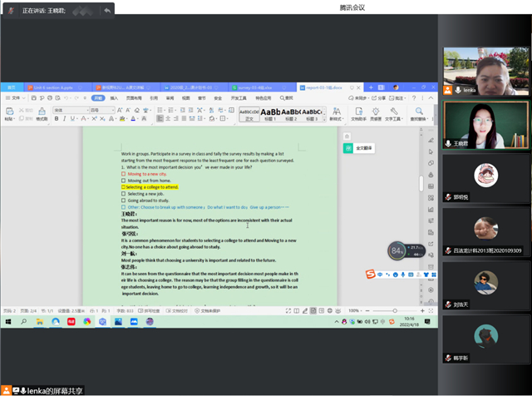Click the pen icon in right sidebar
This screenshot has width=532, height=396.
(431, 141)
